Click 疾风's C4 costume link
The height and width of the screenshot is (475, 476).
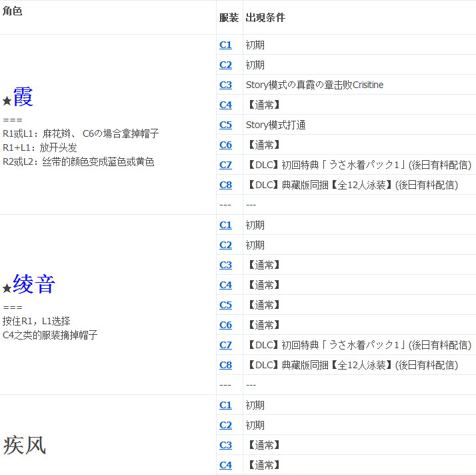pyautogui.click(x=225, y=465)
